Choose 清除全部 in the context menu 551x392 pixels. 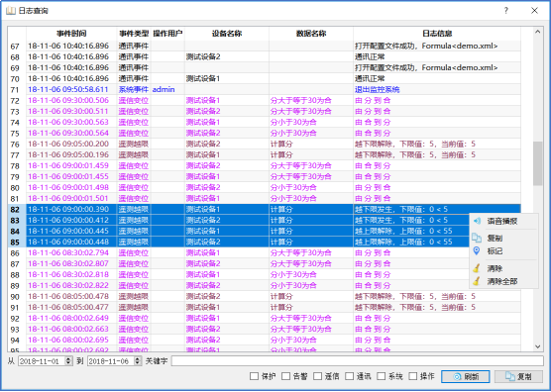coord(503,281)
